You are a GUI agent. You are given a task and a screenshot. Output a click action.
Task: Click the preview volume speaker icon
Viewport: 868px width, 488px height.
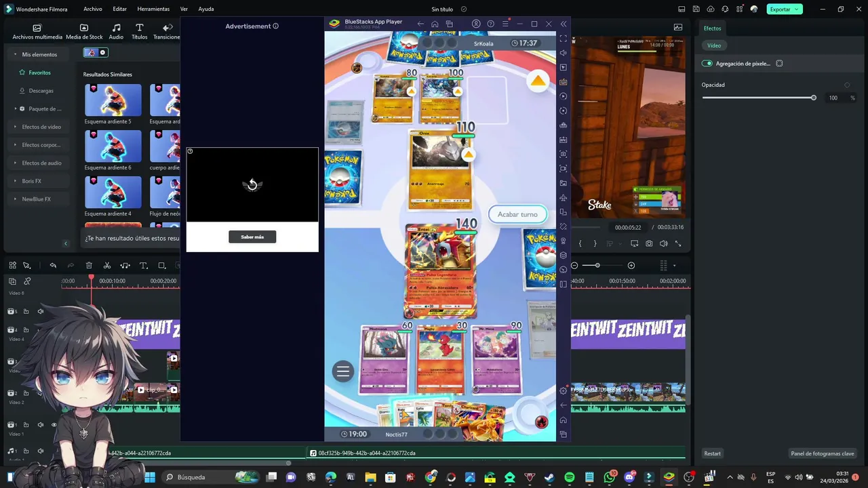[664, 243]
